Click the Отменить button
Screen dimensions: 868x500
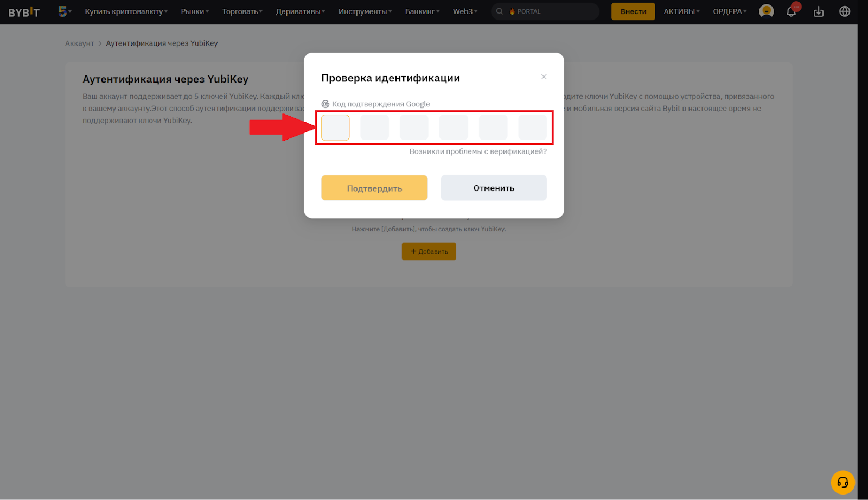[494, 188]
